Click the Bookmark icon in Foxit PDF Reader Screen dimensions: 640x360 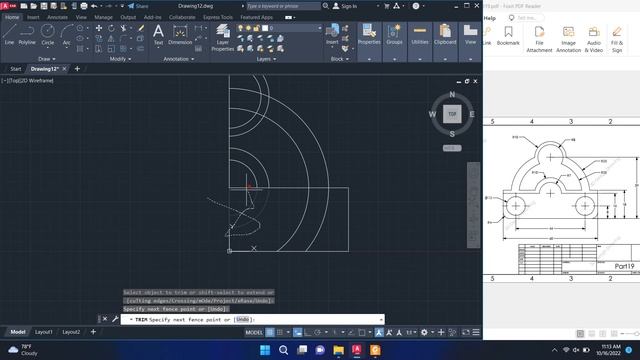[508, 36]
